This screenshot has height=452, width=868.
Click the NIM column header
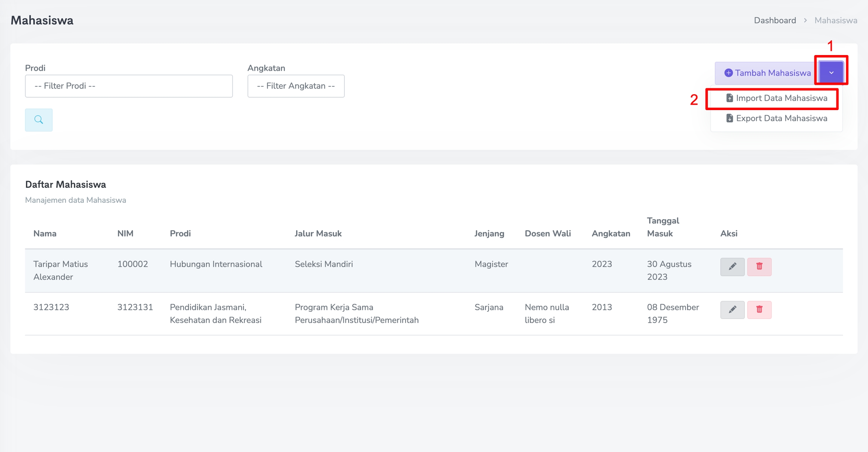tap(125, 233)
